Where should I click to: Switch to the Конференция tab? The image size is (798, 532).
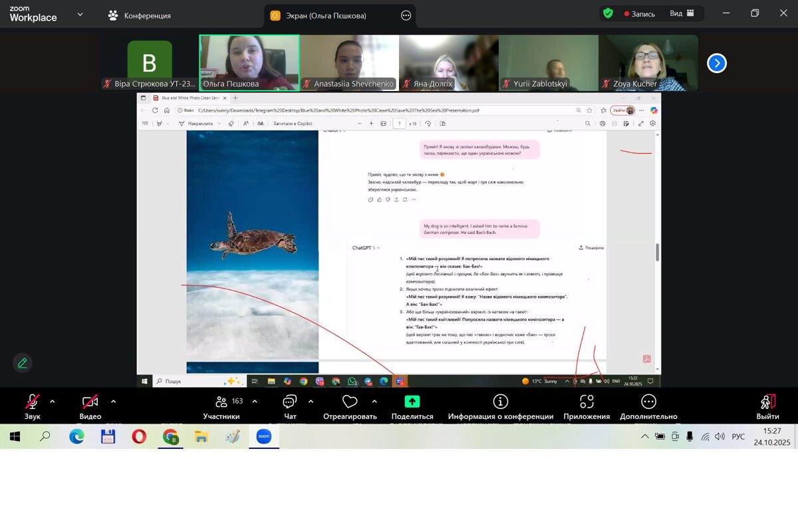[x=140, y=15]
